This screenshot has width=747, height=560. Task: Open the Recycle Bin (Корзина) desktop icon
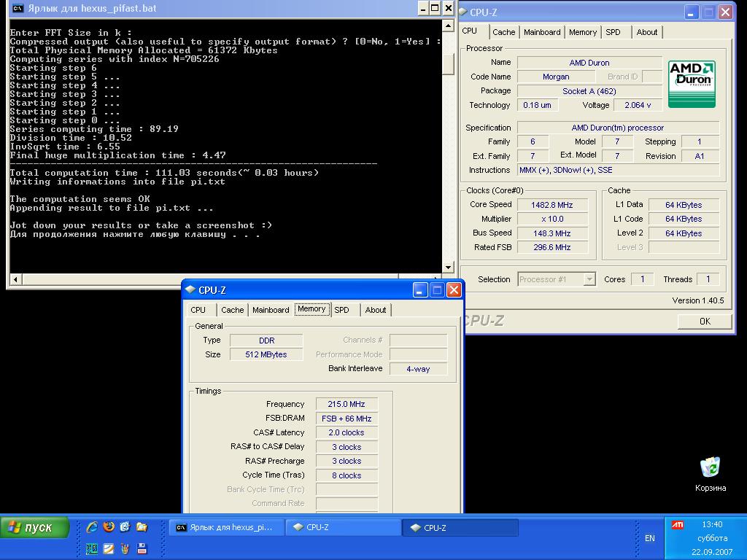click(x=711, y=474)
